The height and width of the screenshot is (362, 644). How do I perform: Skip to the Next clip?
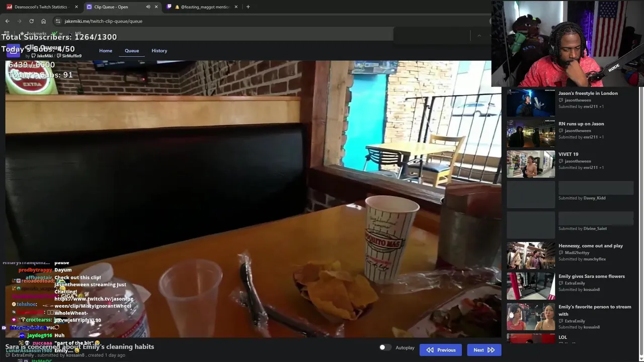coord(484,350)
